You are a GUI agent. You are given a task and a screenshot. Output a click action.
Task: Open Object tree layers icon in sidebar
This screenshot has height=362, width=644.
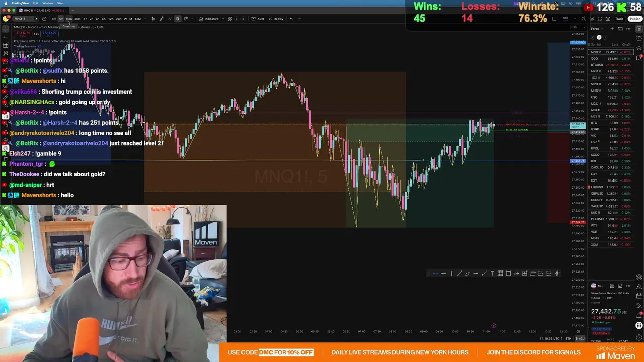[x=639, y=48]
